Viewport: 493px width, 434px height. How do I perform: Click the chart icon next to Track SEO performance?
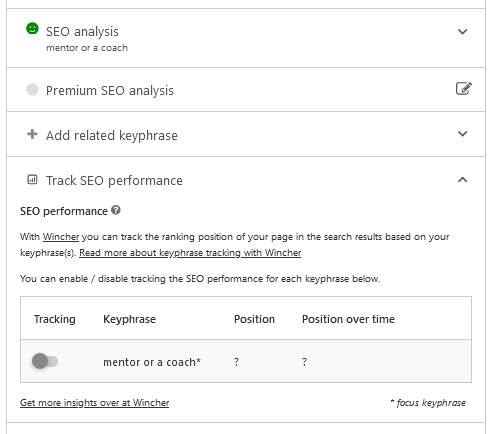click(x=32, y=180)
